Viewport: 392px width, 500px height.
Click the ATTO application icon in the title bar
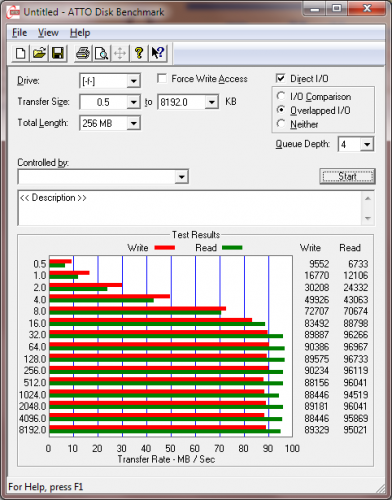pyautogui.click(x=13, y=12)
